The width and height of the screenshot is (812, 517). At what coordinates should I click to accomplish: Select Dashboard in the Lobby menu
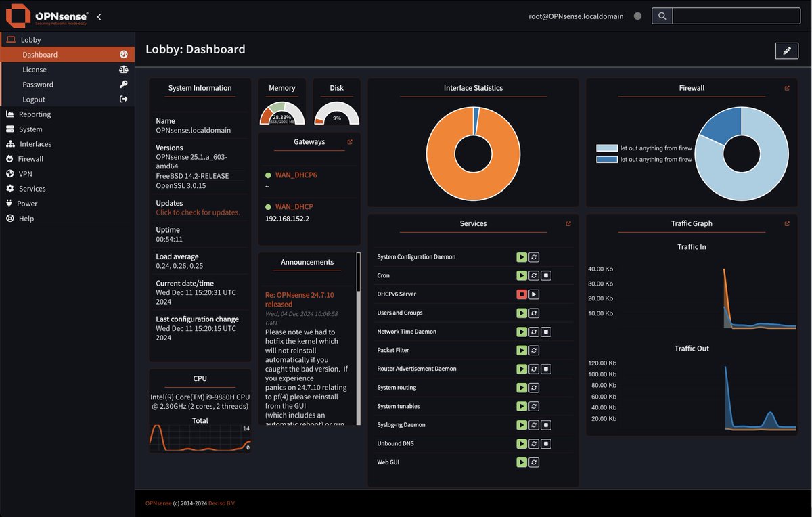[68, 55]
